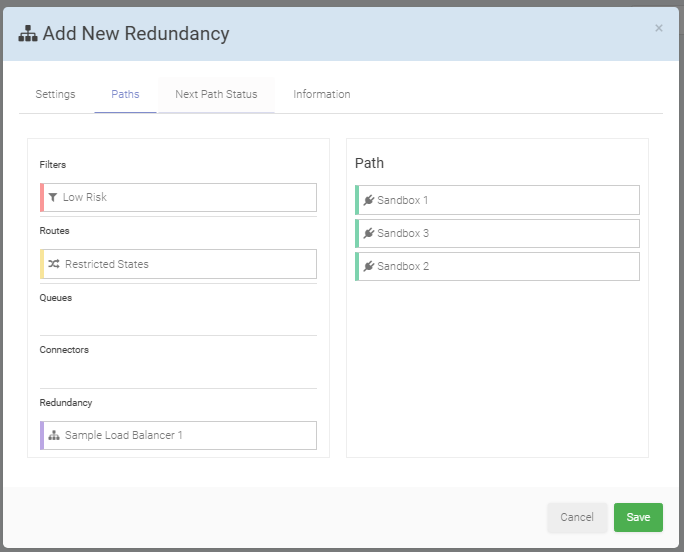
Task: Click the sitemap icon on Sample Load Balancer 1
Action: 54,435
